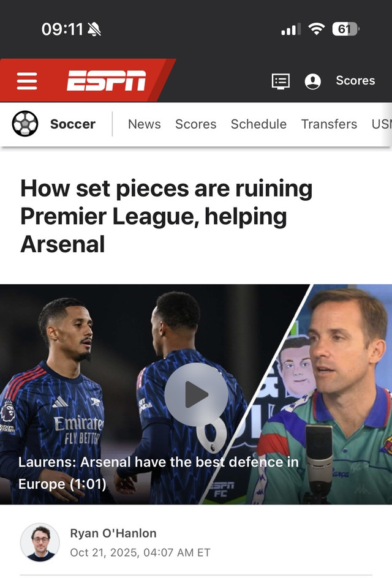
Task: Open the user profile account icon
Action: coord(313,81)
